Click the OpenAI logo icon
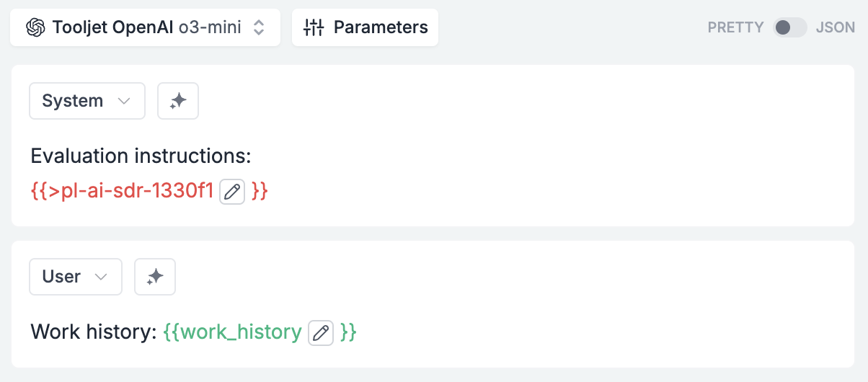This screenshot has height=382, width=868. coord(35,27)
